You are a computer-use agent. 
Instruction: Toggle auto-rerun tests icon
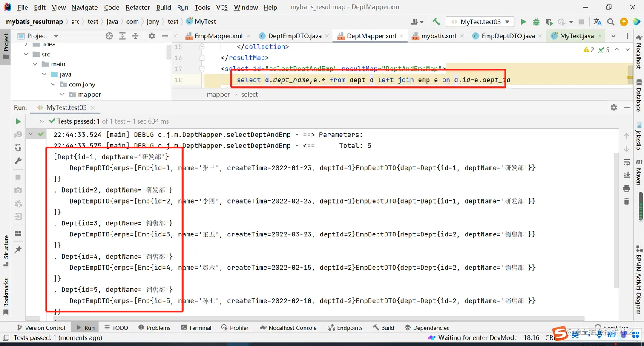[18, 147]
